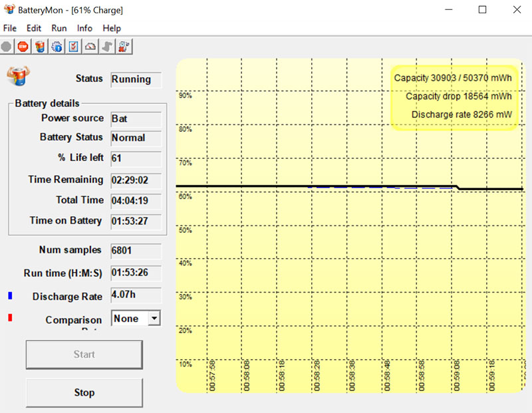Click the 00:59:08 time label on chart
The height and width of the screenshot is (413, 532).
coord(457,376)
